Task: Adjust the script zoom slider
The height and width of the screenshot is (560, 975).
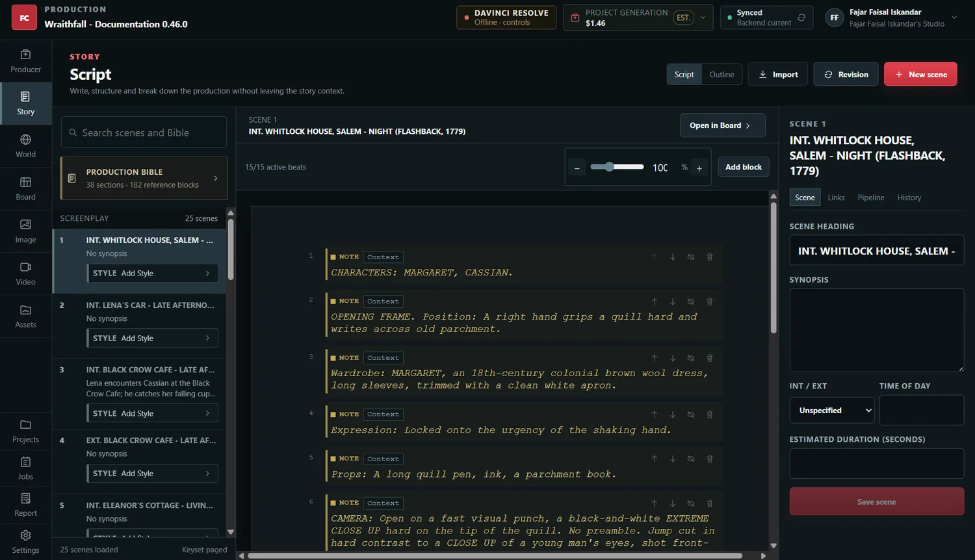Action: [x=617, y=167]
